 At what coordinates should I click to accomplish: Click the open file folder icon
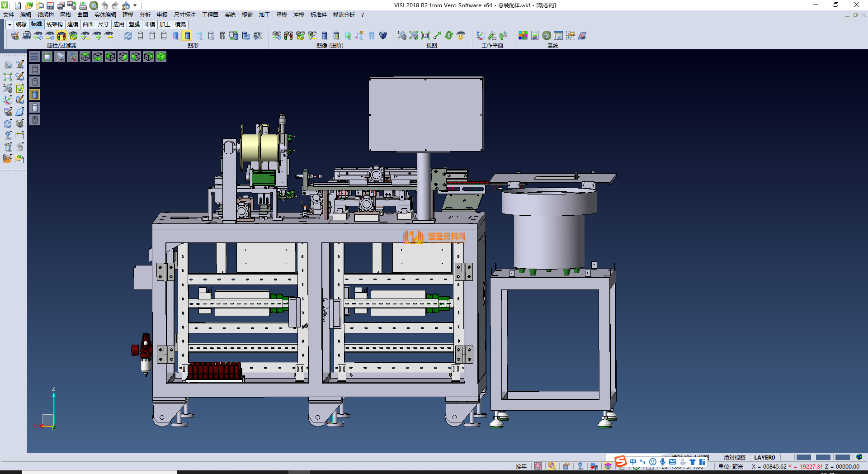click(28, 5)
